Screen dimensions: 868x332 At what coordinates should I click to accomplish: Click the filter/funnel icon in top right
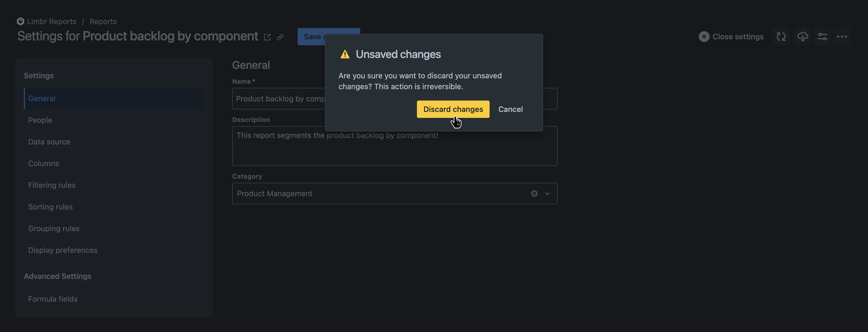[822, 36]
